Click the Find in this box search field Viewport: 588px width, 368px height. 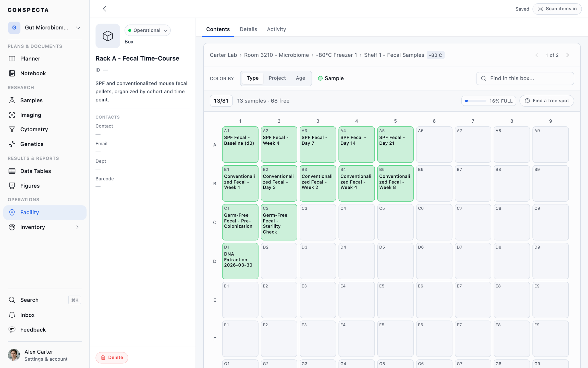pos(525,78)
